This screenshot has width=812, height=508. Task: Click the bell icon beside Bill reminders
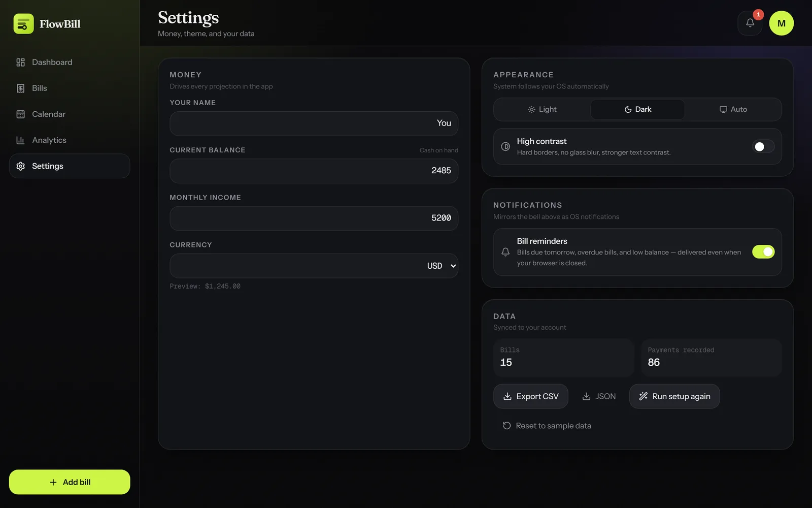(505, 252)
